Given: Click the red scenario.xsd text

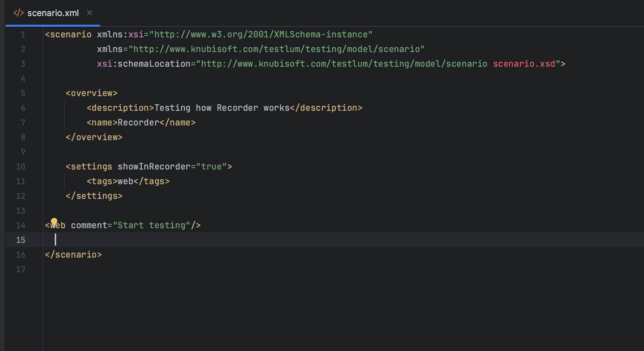Looking at the screenshot, I should point(524,64).
